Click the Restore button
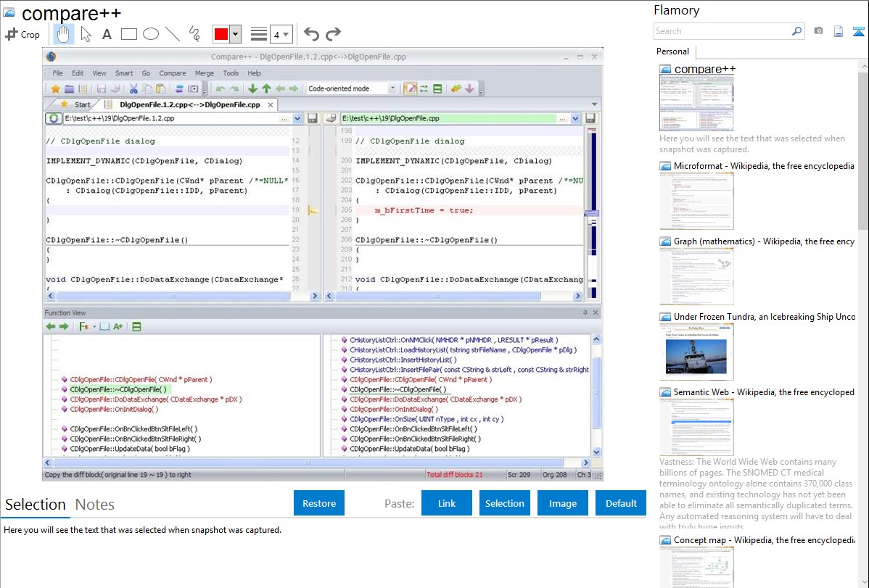The image size is (869, 588). [319, 503]
